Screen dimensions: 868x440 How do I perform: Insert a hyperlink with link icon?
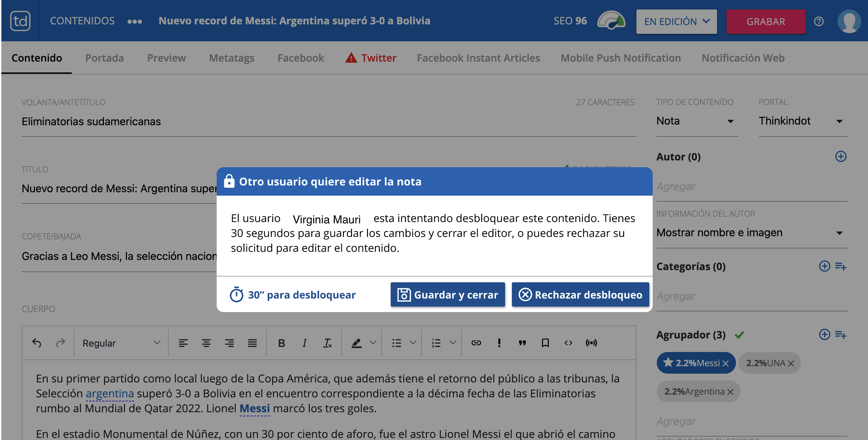click(476, 343)
